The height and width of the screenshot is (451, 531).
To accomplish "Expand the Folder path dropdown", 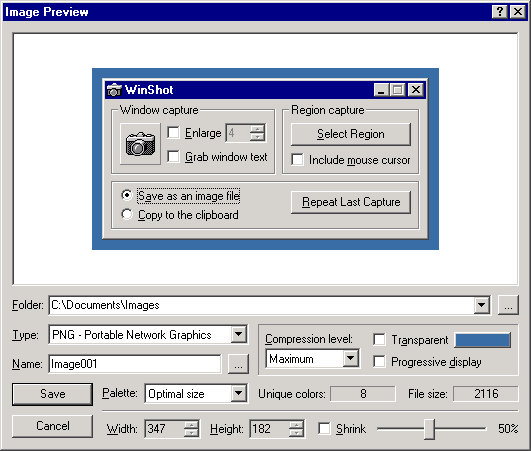I will 482,305.
